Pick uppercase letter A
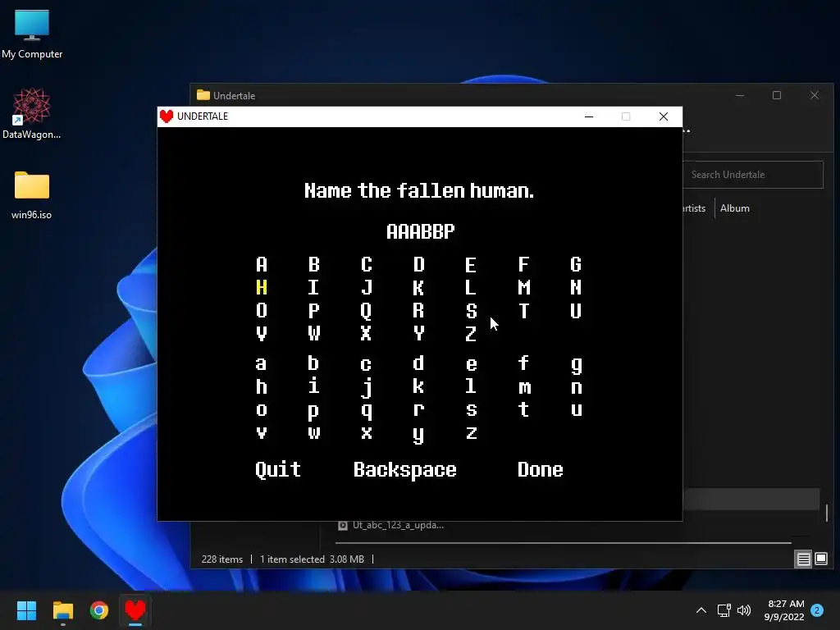The width and height of the screenshot is (840, 630). click(262, 265)
